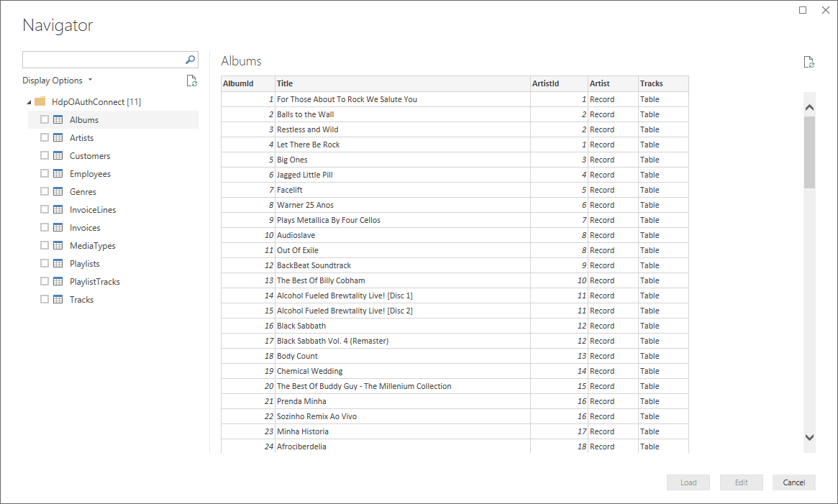
Task: Click the Artists table icon
Action: [x=58, y=137]
